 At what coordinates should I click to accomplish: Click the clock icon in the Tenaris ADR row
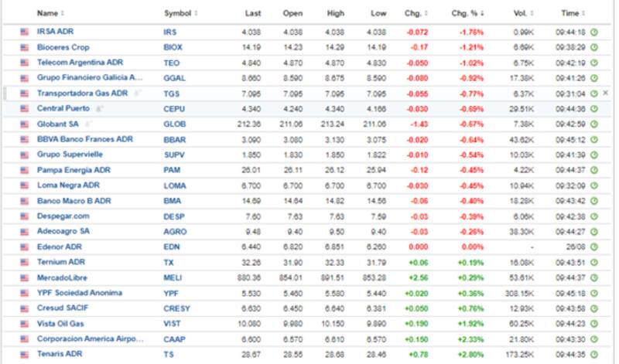coord(594,354)
